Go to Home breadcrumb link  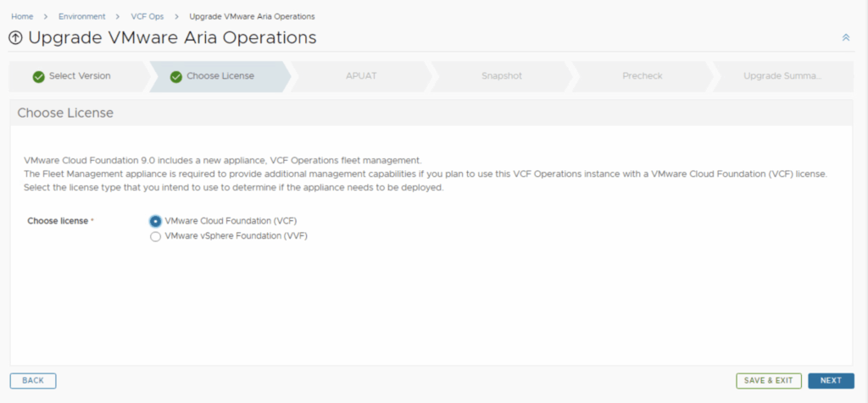(21, 16)
